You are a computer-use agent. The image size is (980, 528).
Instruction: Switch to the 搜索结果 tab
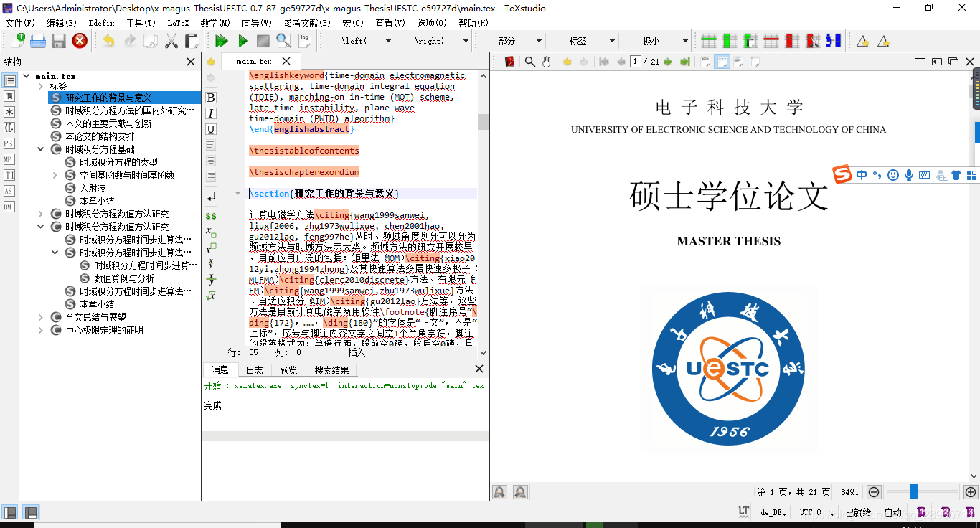[331, 370]
